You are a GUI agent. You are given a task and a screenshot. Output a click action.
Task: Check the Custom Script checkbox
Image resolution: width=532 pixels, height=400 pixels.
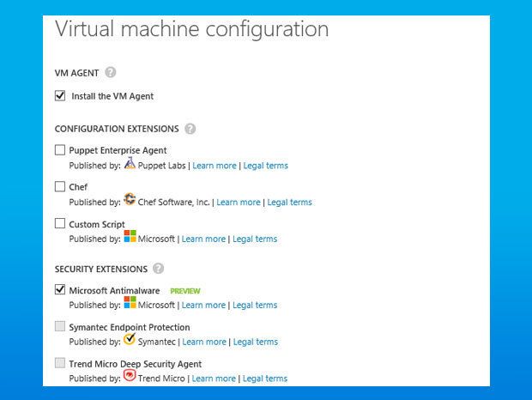(60, 223)
